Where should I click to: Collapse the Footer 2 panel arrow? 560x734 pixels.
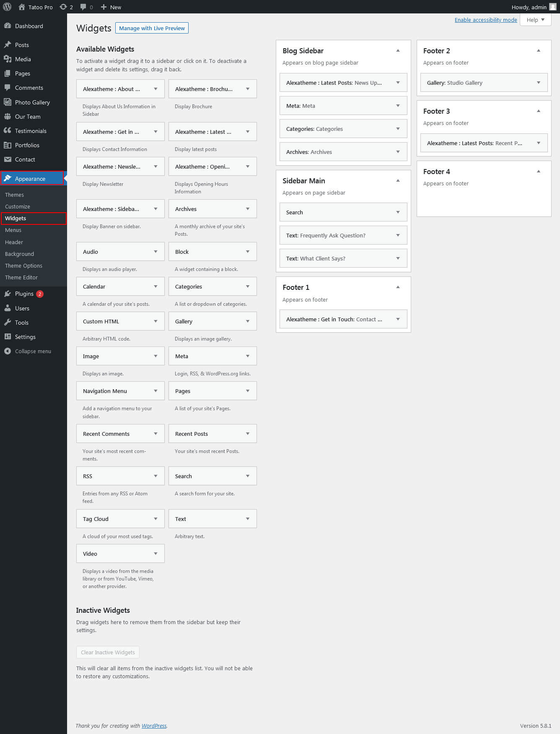coord(539,50)
